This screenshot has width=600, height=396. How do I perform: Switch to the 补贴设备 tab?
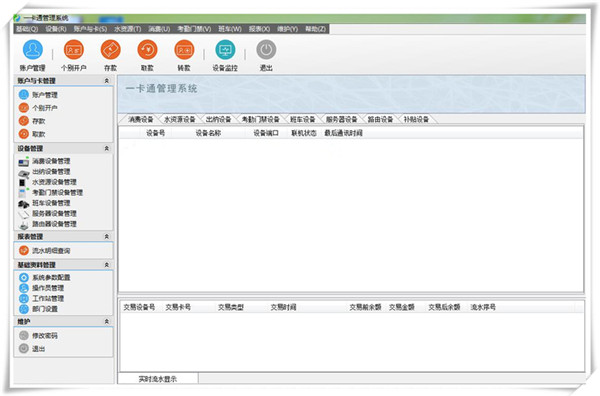pyautogui.click(x=416, y=119)
